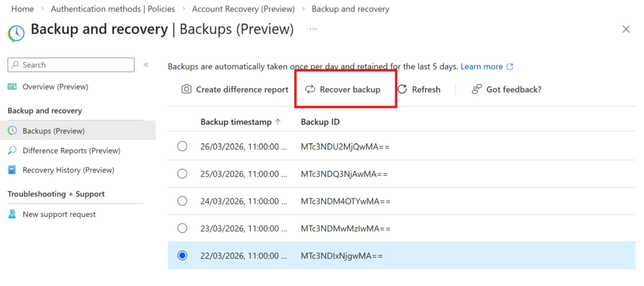Click the Recover backup arrows icon
Viewport: 644px width, 286px height.
310,89
